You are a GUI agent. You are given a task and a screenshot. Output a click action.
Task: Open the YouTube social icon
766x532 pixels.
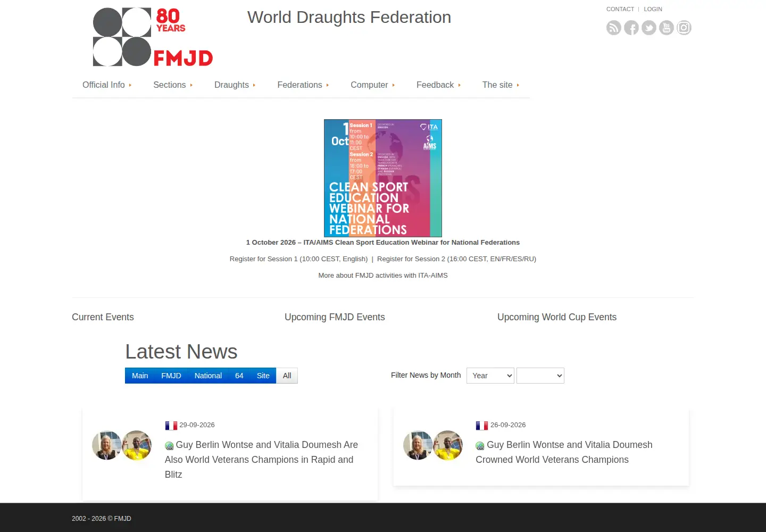point(667,28)
